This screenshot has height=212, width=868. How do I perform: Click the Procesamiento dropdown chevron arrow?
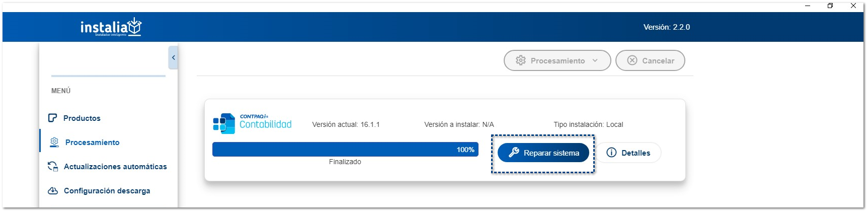(595, 60)
